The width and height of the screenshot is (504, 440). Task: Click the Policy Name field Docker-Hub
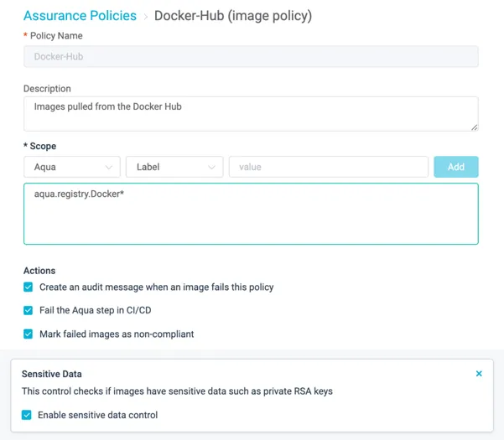[251, 56]
